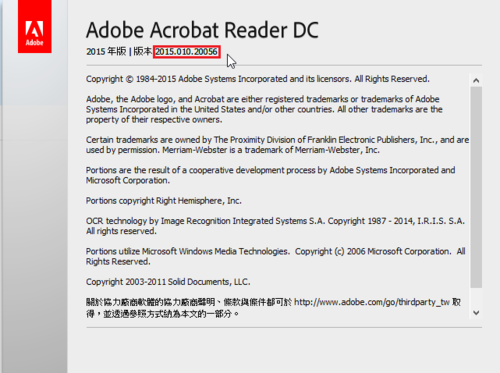Click the 版本 version label

(x=143, y=52)
